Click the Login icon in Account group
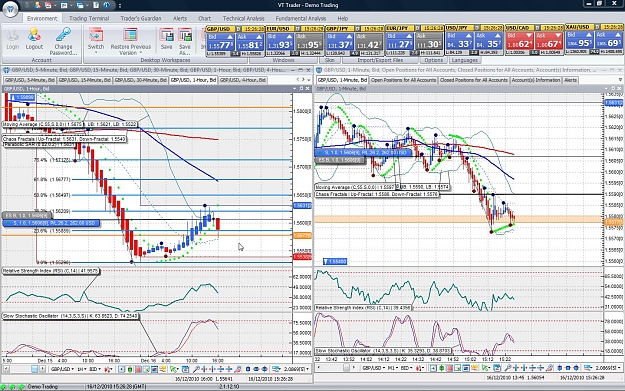The width and height of the screenshot is (625, 391). pyautogui.click(x=12, y=39)
